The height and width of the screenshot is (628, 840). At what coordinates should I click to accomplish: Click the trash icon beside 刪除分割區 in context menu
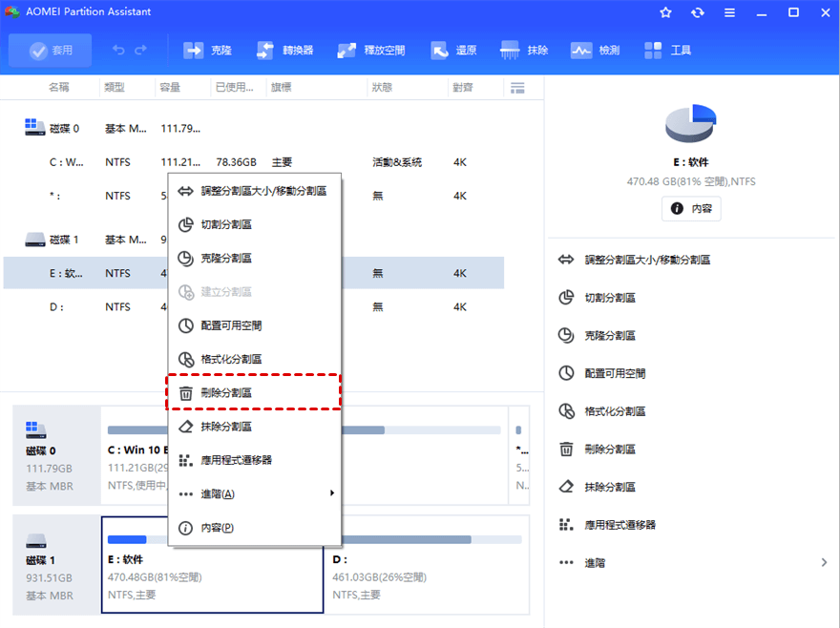(x=185, y=393)
